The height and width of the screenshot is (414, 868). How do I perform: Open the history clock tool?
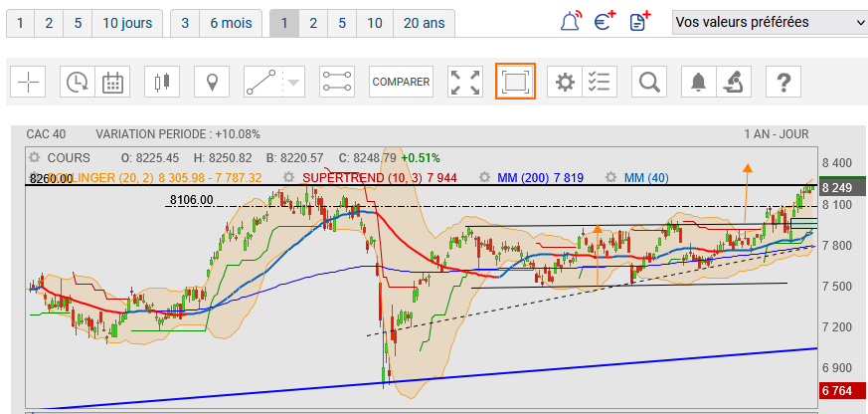pyautogui.click(x=77, y=82)
